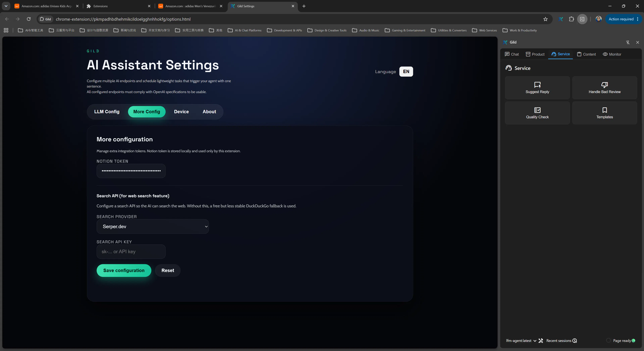
Task: Go forward to the next page
Action: coord(18,19)
